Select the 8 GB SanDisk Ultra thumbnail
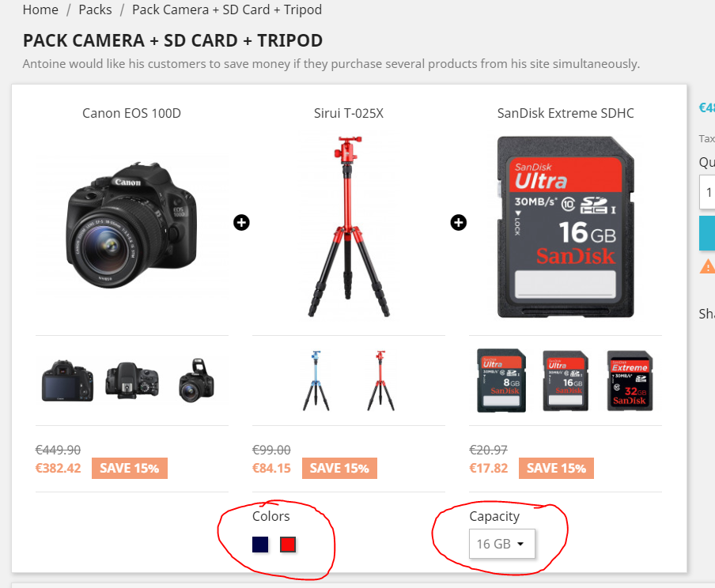Image resolution: width=715 pixels, height=588 pixels. 501,381
